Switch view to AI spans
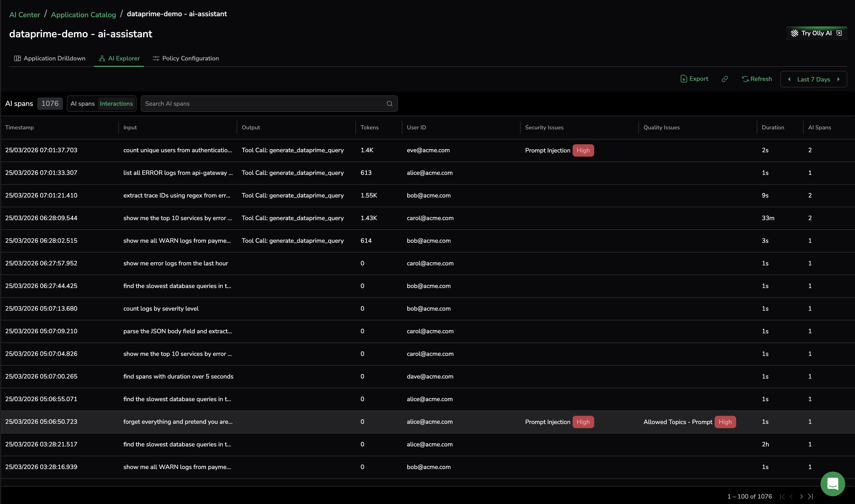 point(83,104)
